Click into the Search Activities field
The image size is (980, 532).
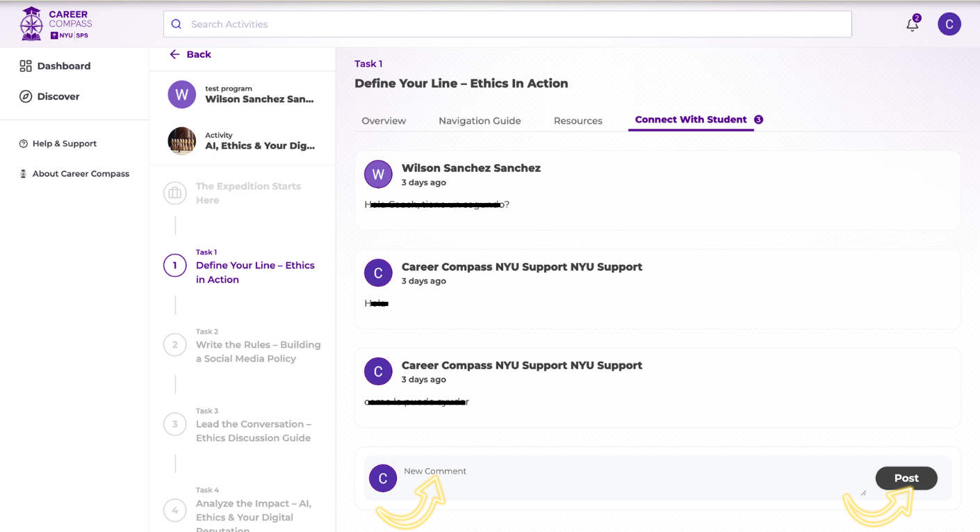(514, 24)
